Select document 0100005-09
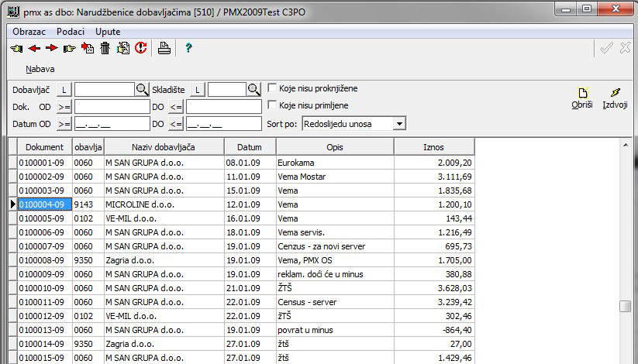 click(x=44, y=218)
